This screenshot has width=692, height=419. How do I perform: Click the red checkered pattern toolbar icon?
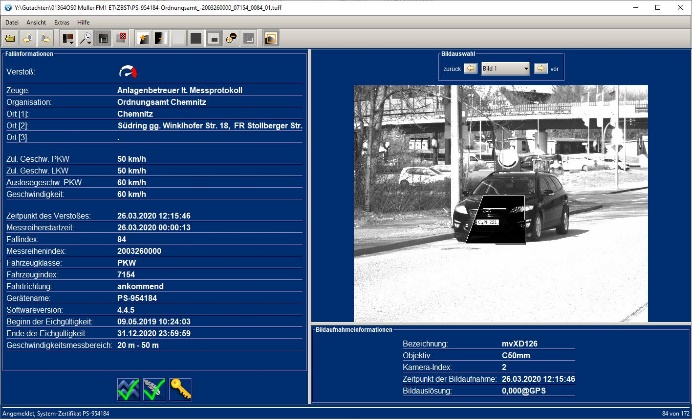coord(122,37)
